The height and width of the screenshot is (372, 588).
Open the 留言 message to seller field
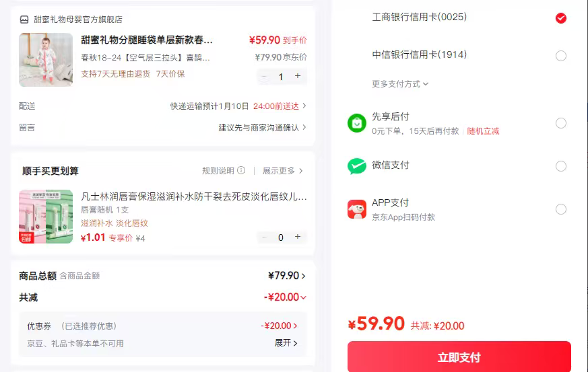(x=262, y=127)
